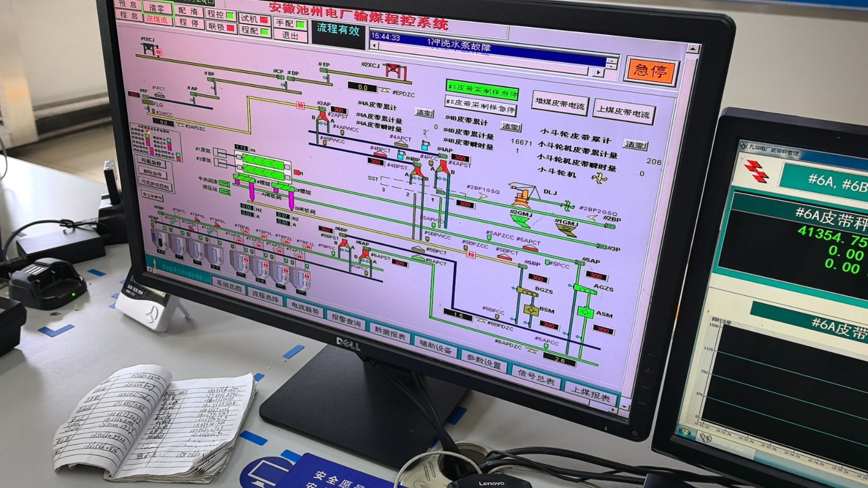Open the 报警查询 tab

tap(346, 322)
